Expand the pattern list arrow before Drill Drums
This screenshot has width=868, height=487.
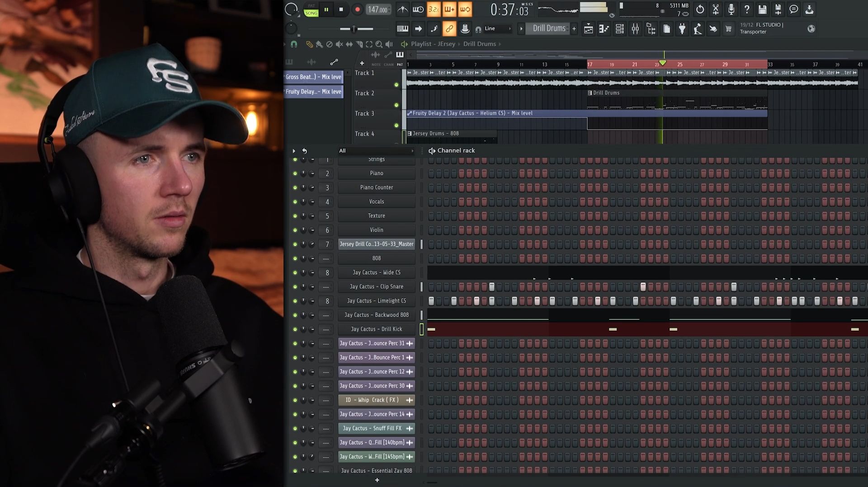[x=521, y=28]
